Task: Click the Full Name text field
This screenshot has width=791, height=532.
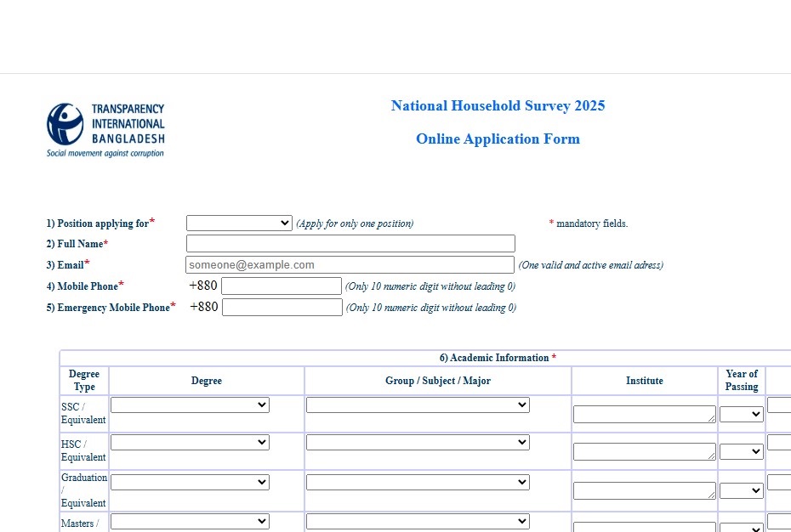Action: coord(350,244)
